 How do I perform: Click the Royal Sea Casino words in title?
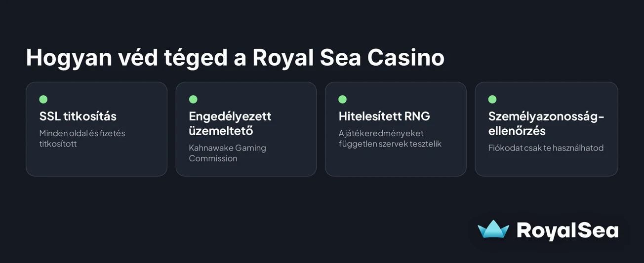point(348,58)
